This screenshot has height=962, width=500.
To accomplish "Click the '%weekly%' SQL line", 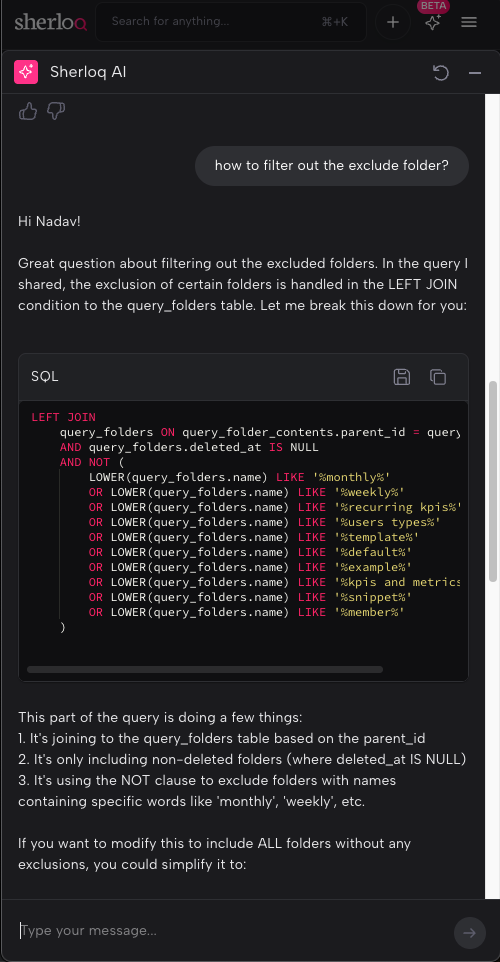I will click(247, 492).
